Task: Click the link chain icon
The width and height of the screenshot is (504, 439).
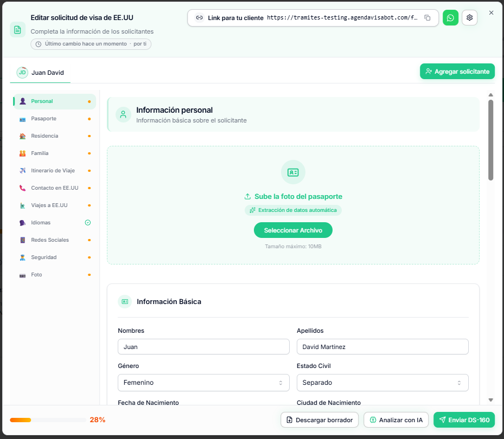Action: (199, 18)
